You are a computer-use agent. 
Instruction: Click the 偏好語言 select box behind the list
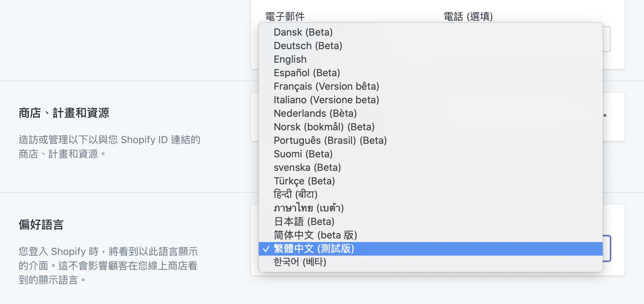[x=607, y=248]
